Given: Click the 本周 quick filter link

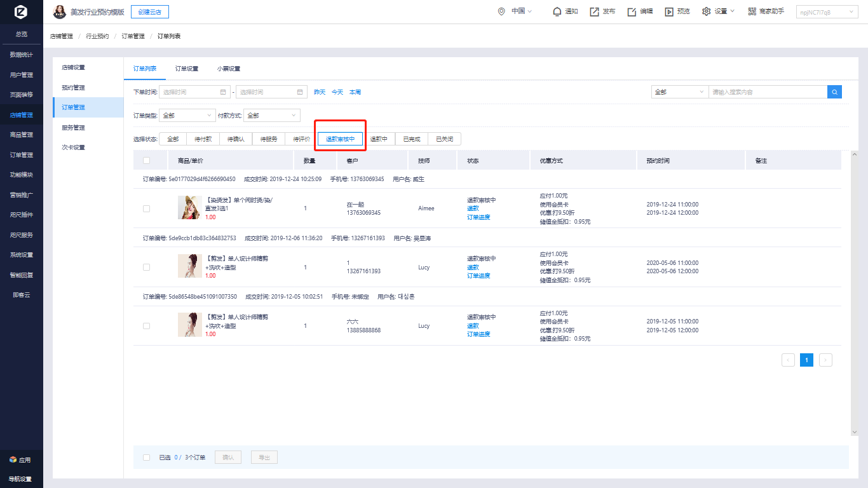Looking at the screenshot, I should point(355,92).
